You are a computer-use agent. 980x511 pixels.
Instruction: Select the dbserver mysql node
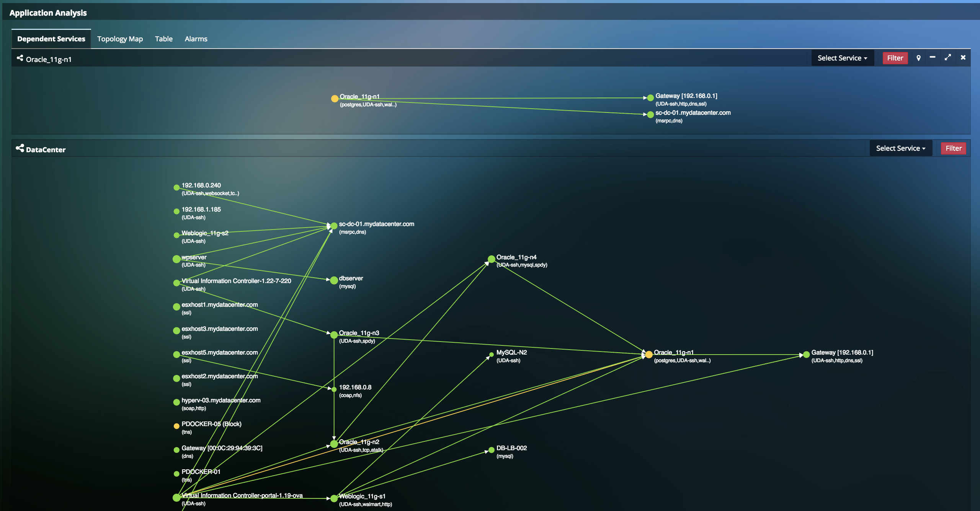(334, 280)
